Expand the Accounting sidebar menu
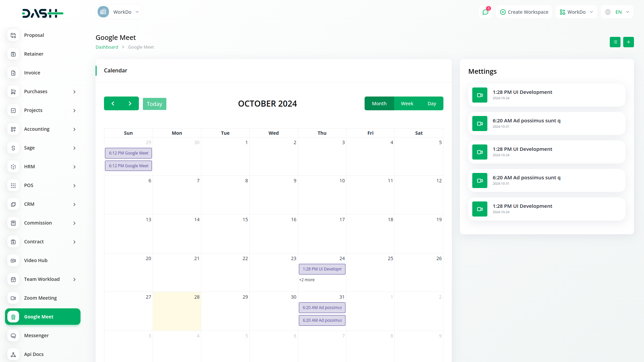This screenshot has width=644, height=362. pos(43,129)
